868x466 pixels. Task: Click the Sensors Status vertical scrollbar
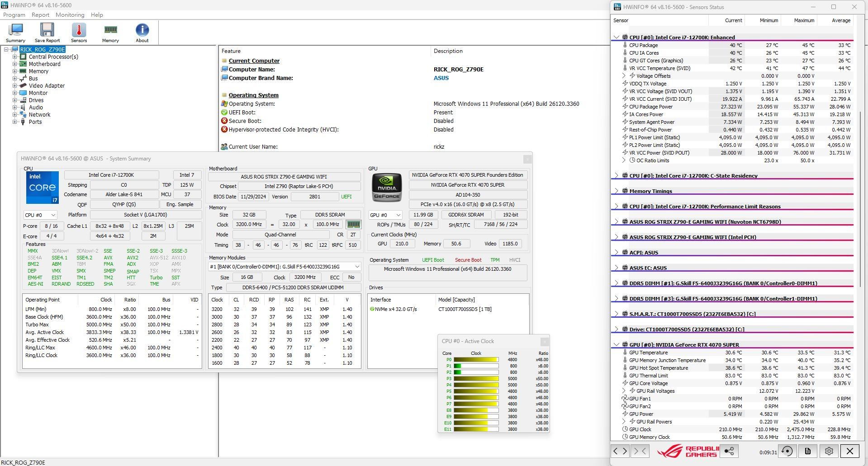pos(860,199)
